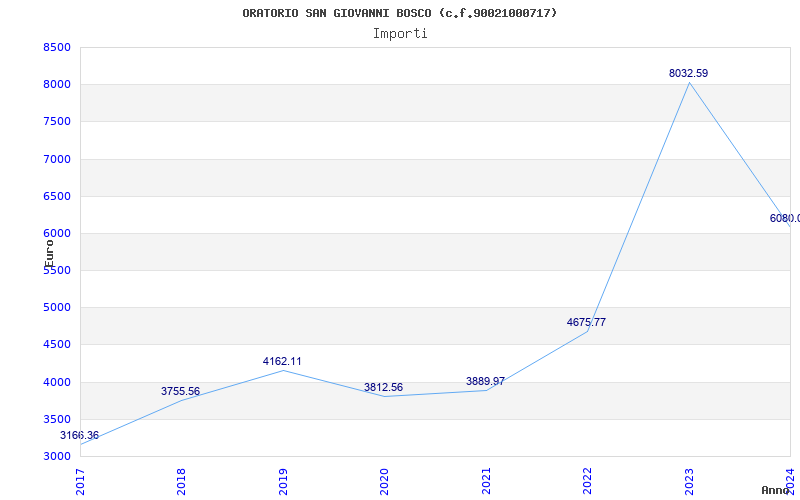Click the 8500 y-axis tick label

(x=57, y=47)
